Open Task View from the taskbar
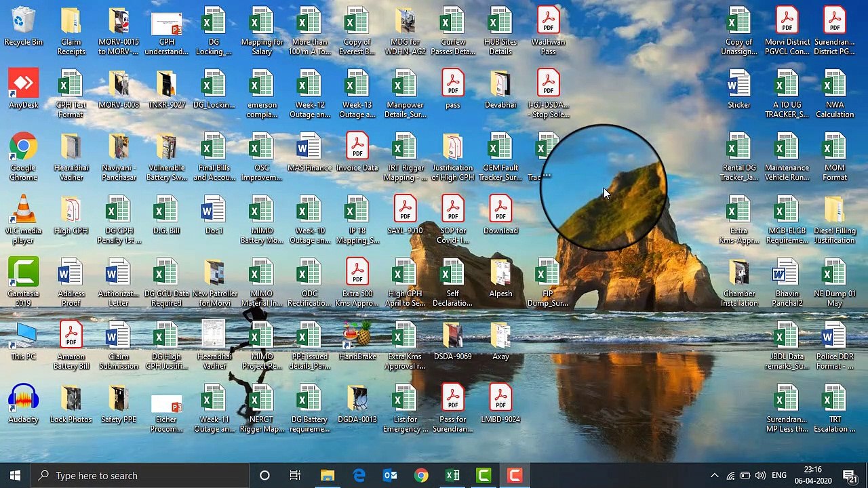This screenshot has height=488, width=868. click(x=295, y=475)
